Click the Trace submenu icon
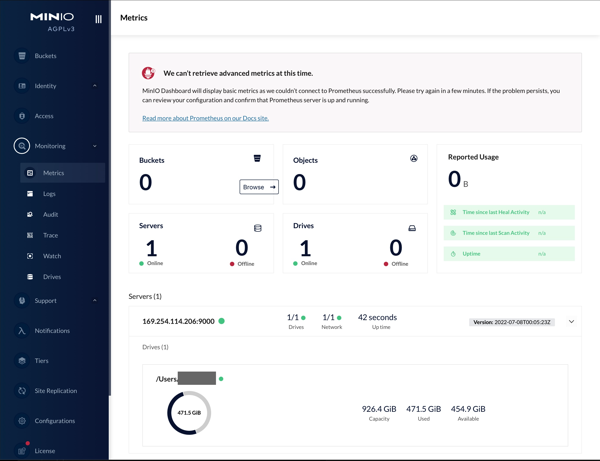 pyautogui.click(x=30, y=235)
